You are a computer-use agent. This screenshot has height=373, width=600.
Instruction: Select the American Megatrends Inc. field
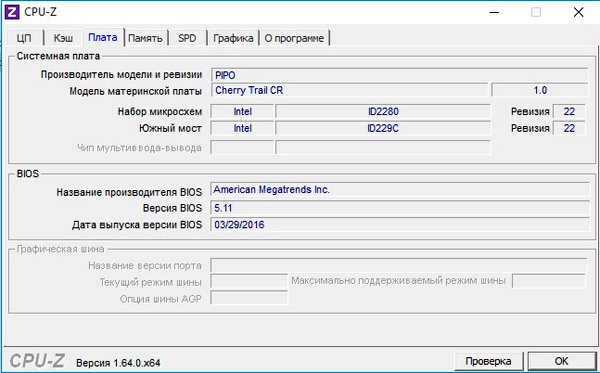tap(400, 189)
